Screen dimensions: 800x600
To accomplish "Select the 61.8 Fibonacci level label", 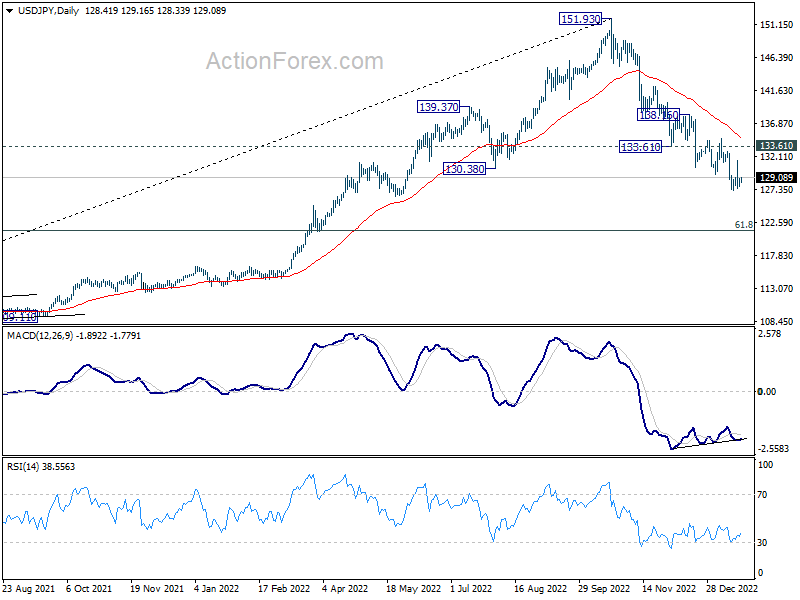I will [x=742, y=225].
